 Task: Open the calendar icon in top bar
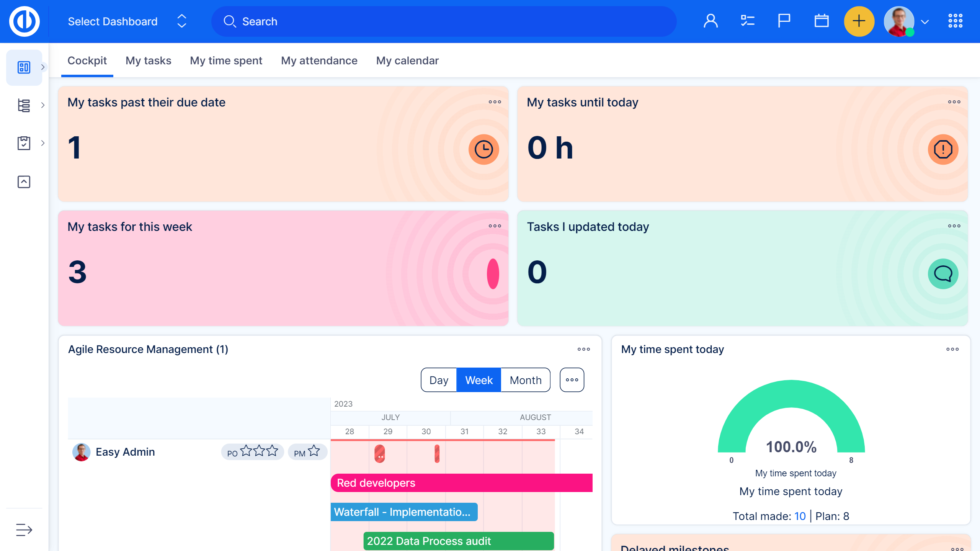pyautogui.click(x=821, y=21)
